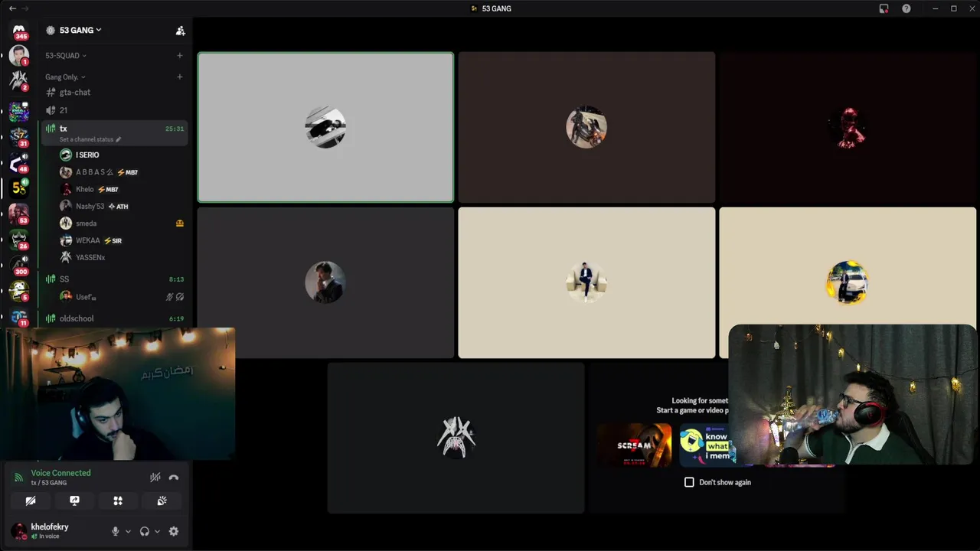Open the 'know what I meme' activity thumbnail
Screen dimensions: 980x551
706,445
